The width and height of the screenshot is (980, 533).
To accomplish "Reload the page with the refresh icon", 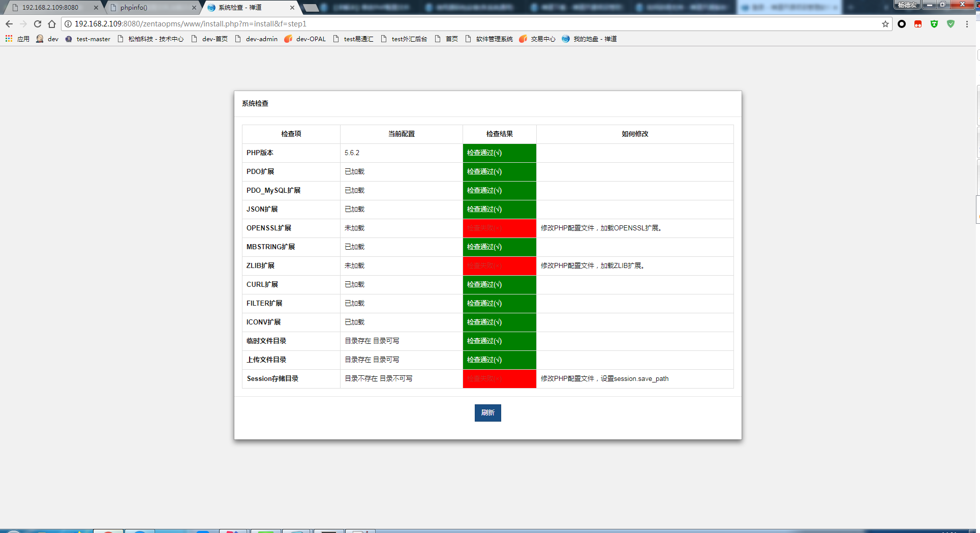I will pyautogui.click(x=38, y=24).
